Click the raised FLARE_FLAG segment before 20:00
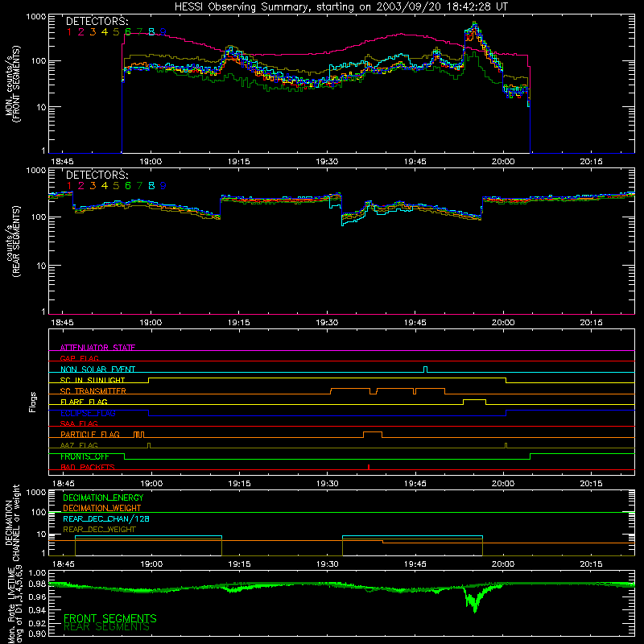The image size is (644, 644). [x=475, y=402]
